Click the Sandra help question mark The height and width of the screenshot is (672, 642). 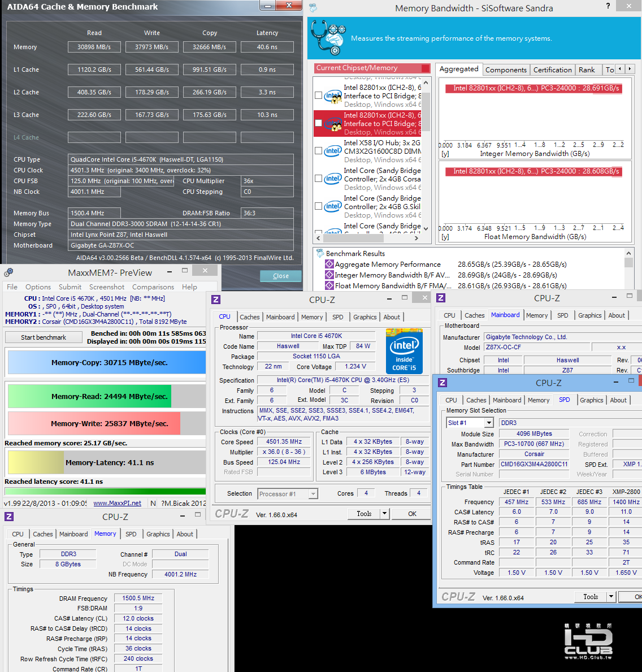pos(608,6)
